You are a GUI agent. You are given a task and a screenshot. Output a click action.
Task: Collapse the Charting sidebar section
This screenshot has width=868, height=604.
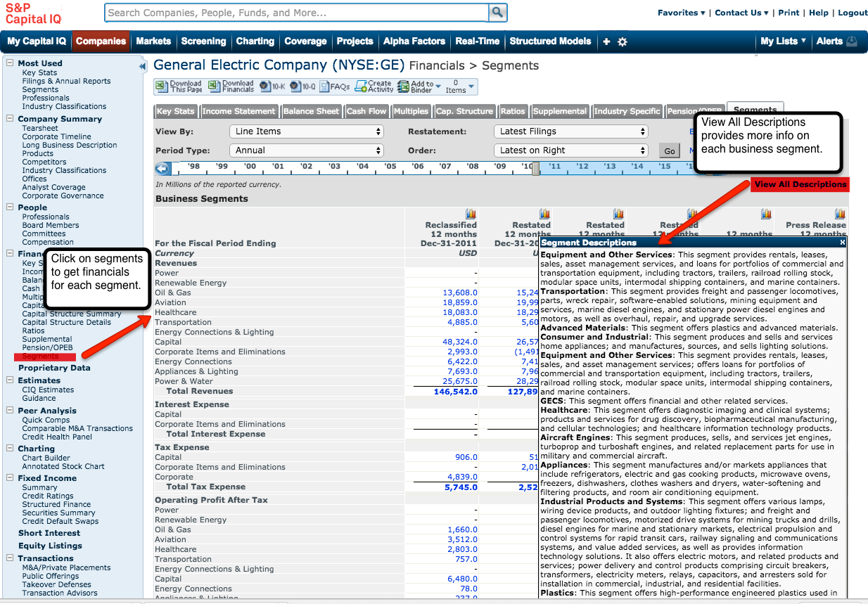pos(10,448)
